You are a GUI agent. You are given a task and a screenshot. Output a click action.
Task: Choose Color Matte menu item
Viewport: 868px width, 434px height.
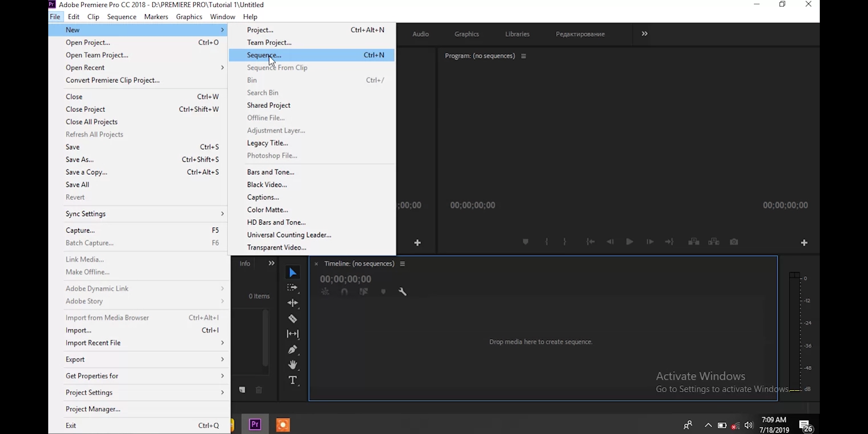pos(311,210)
